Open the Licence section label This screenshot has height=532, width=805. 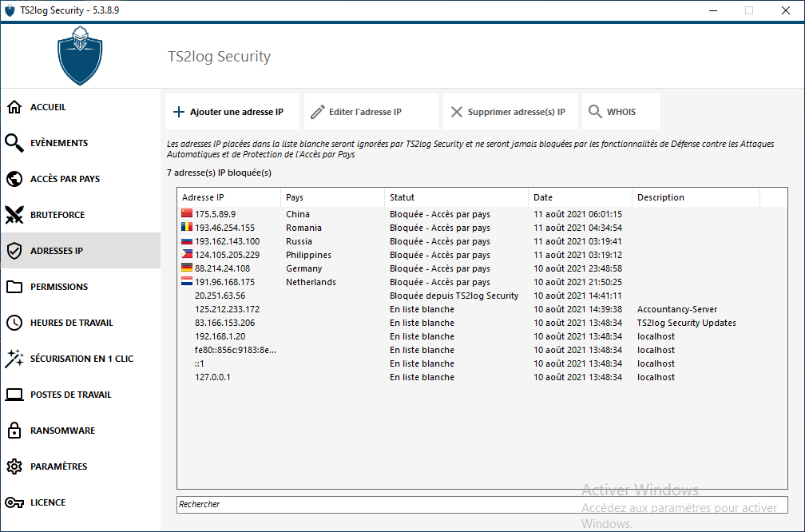point(48,502)
